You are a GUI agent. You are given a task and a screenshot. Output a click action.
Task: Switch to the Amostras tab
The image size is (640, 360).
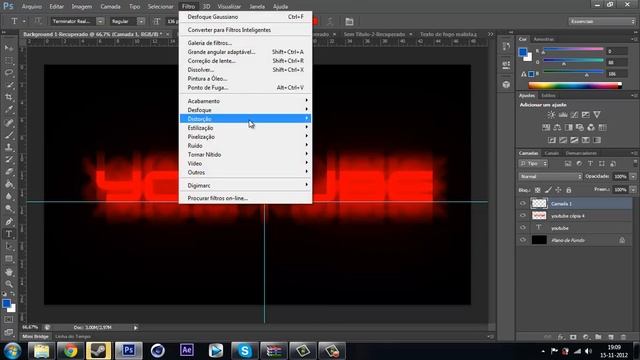point(544,39)
